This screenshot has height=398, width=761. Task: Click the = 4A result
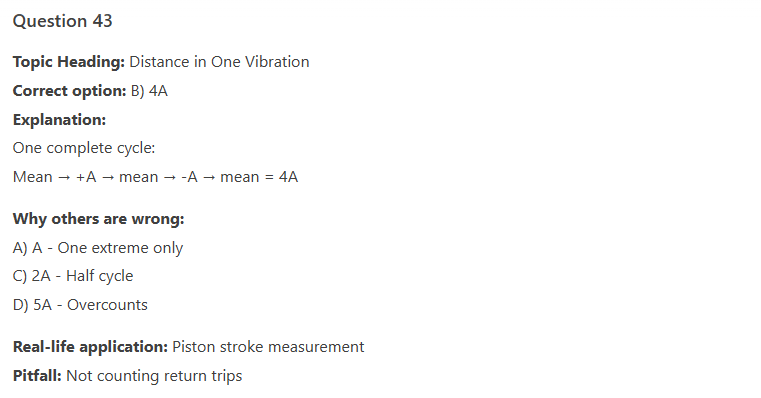click(281, 177)
